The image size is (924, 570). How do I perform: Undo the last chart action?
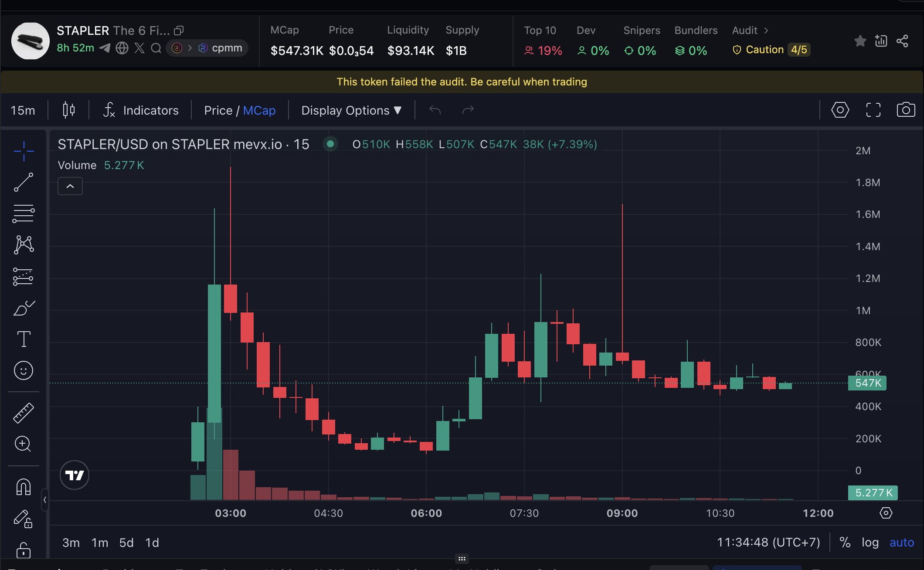(435, 110)
